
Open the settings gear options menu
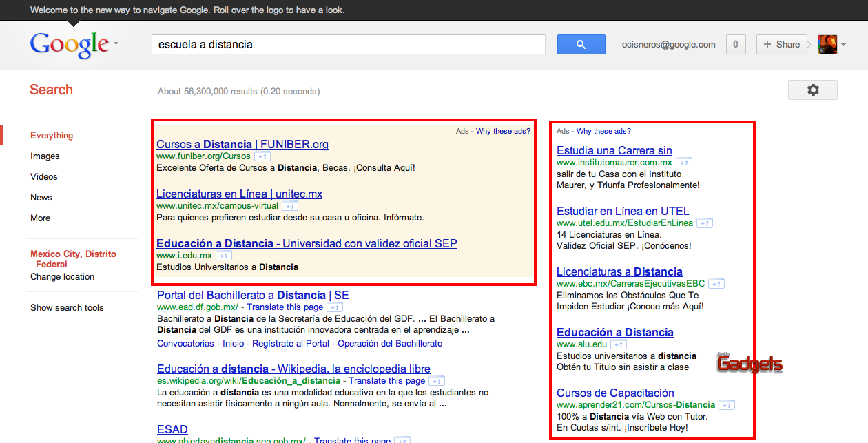point(813,90)
